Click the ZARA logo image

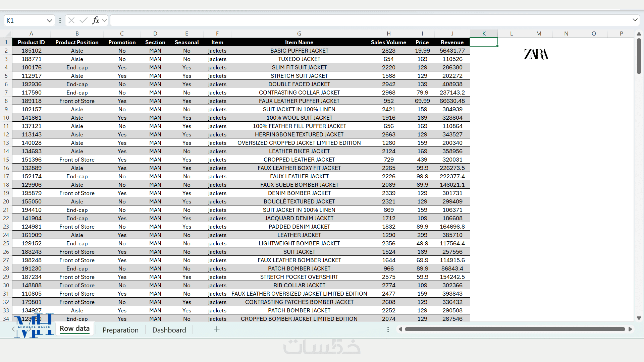point(536,54)
